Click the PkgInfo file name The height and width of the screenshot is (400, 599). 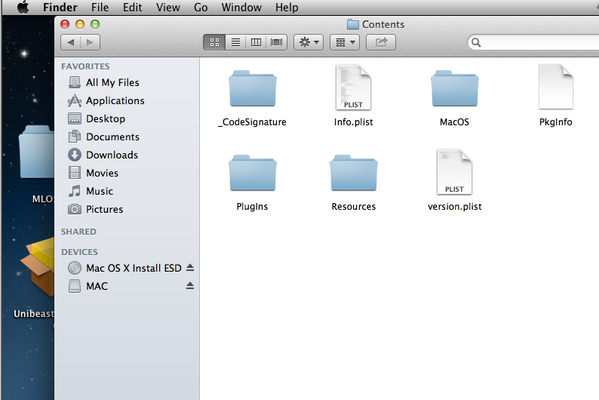tap(555, 122)
